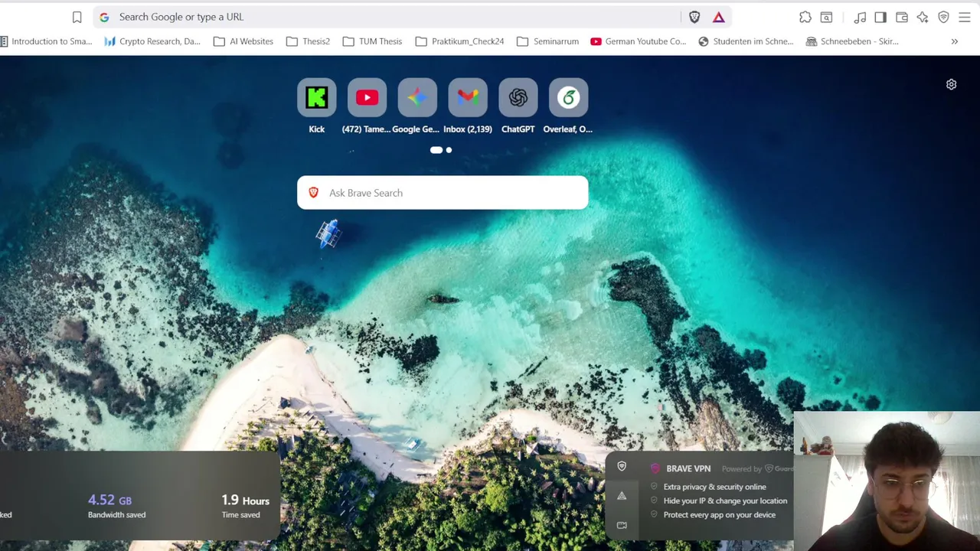This screenshot has width=980, height=551.
Task: Open the TUM Thesis bookmark folder
Action: click(x=373, y=41)
